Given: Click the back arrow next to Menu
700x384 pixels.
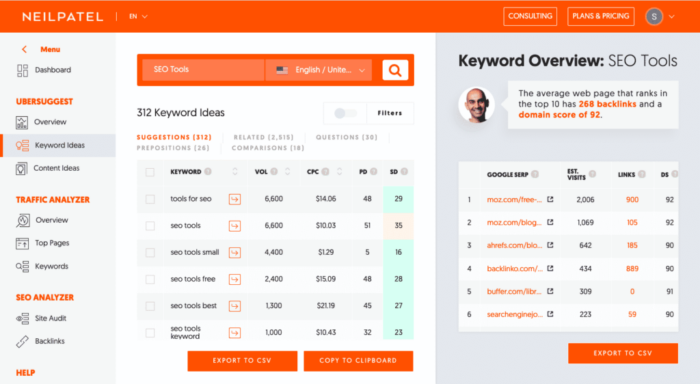Looking at the screenshot, I should (x=25, y=49).
